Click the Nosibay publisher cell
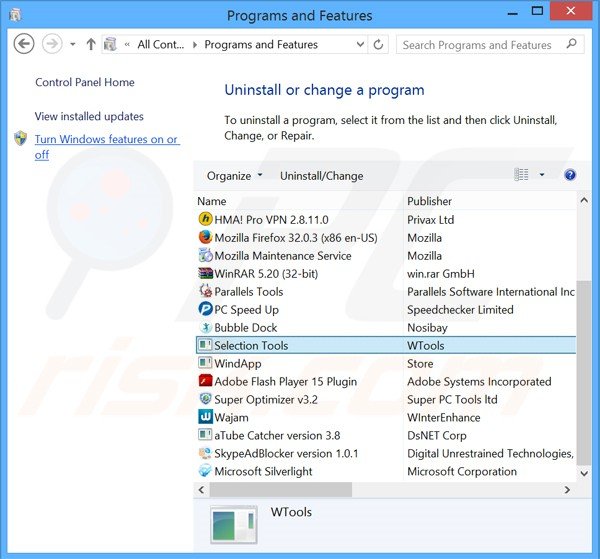This screenshot has height=559, width=600. point(427,328)
